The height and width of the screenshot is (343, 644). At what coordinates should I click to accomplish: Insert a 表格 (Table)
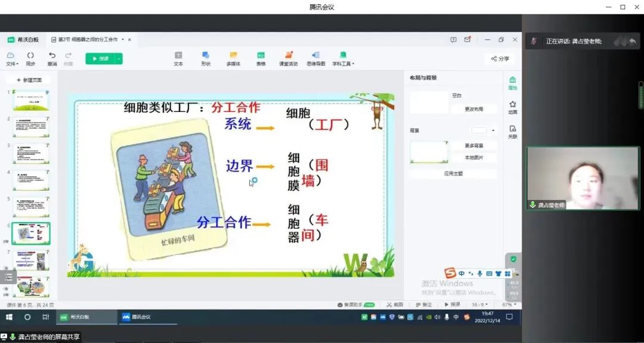click(261, 59)
